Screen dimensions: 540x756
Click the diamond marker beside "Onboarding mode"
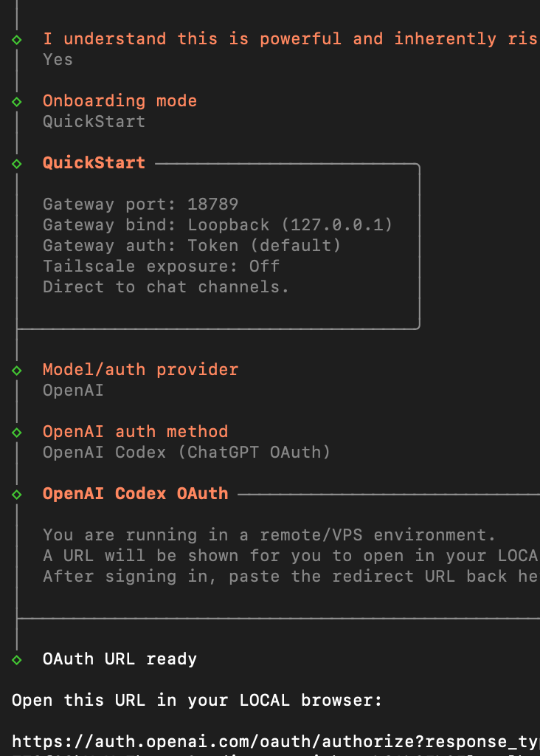[x=16, y=101]
